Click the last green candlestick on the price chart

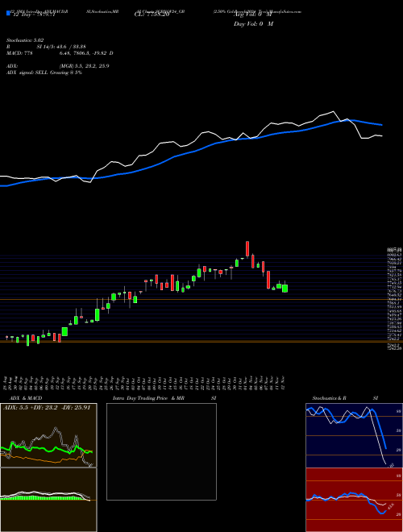point(285,288)
